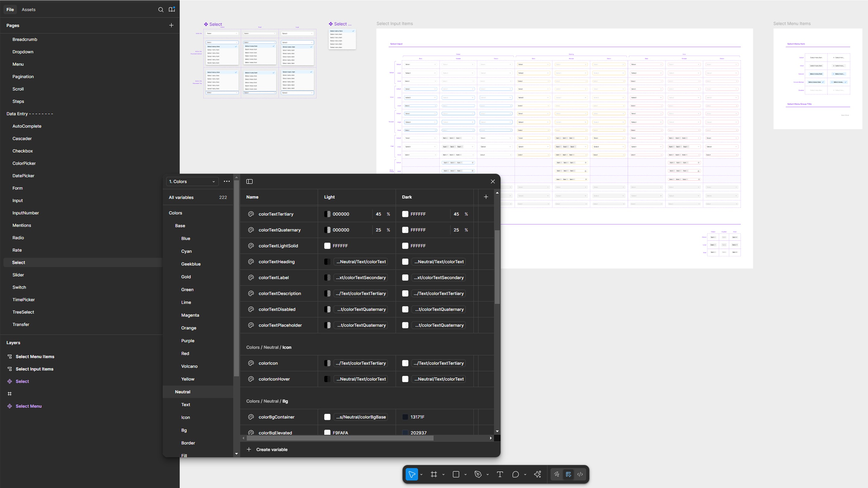Select the Pen tool
Viewport: 868px width, 488px height.
tap(478, 474)
